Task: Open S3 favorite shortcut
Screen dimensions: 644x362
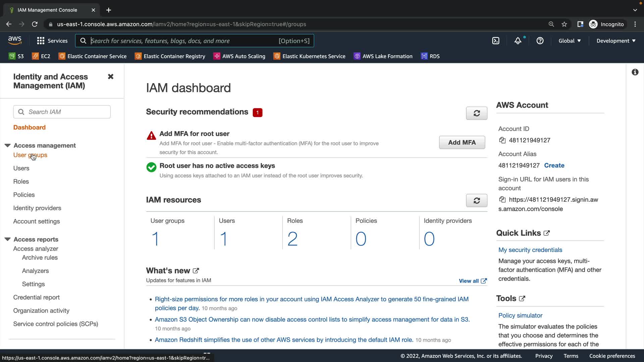Action: tap(16, 56)
